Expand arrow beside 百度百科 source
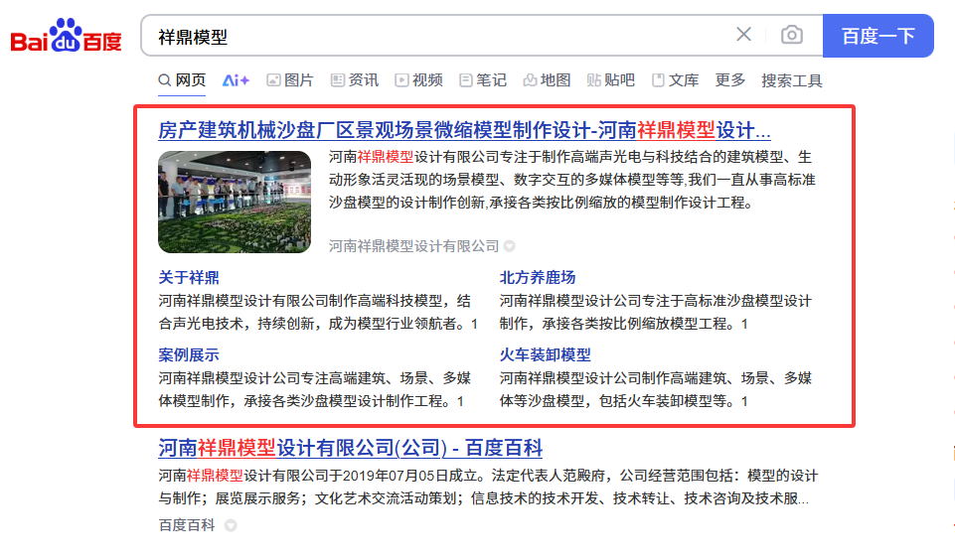955x560 pixels. coord(231,525)
